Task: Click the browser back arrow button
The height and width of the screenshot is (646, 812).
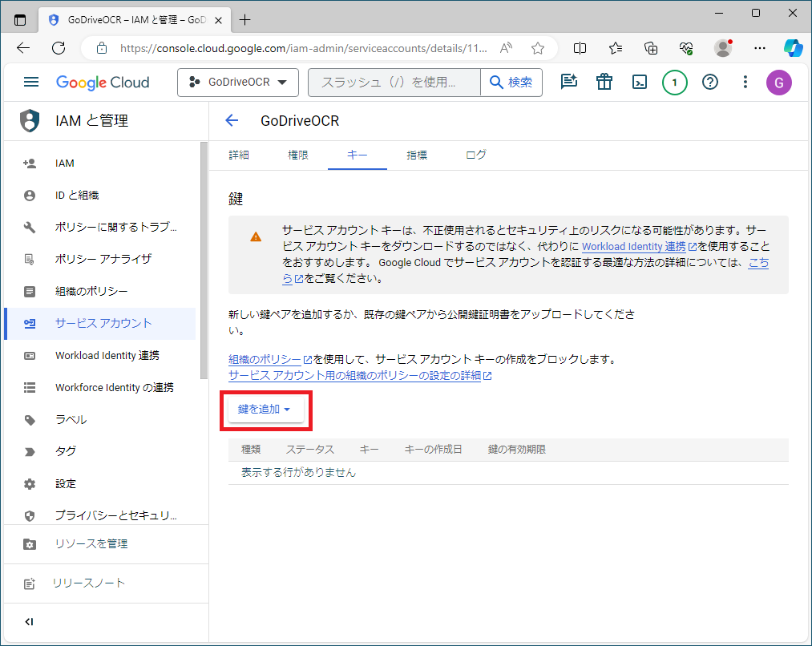Action: 23,49
